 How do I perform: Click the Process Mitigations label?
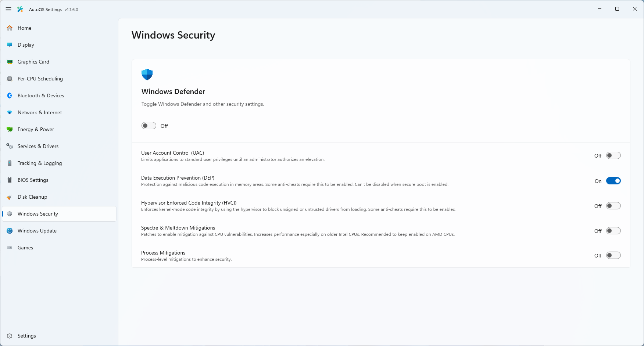coord(163,253)
